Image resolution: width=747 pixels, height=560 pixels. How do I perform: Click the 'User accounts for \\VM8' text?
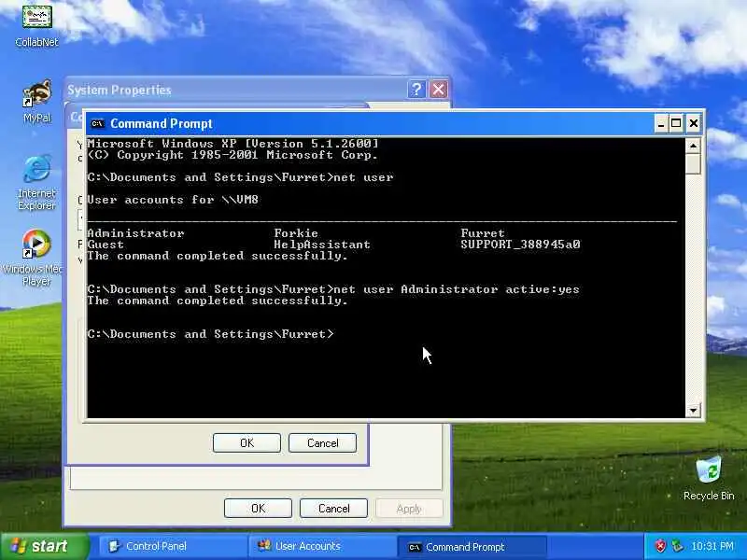[x=173, y=200]
